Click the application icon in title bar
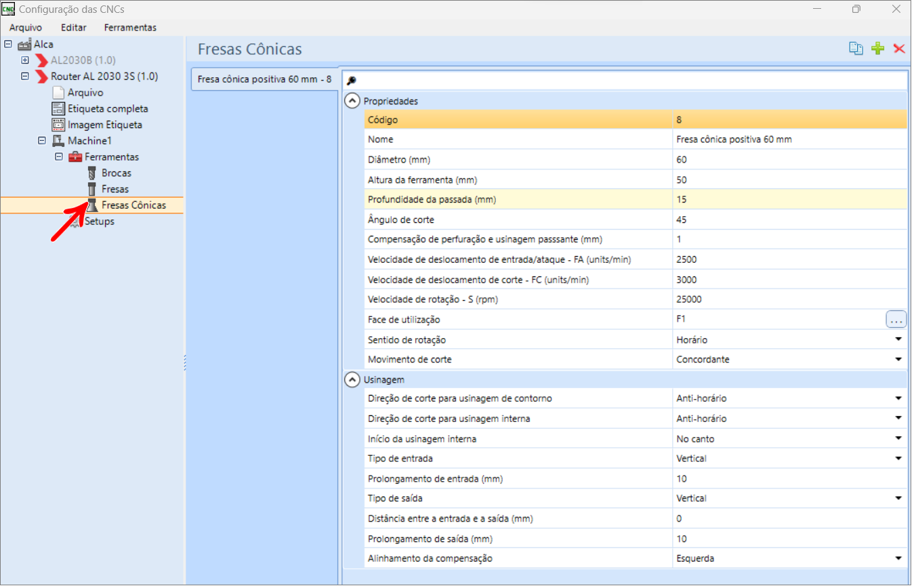The width and height of the screenshot is (916, 588). pyautogui.click(x=8, y=9)
